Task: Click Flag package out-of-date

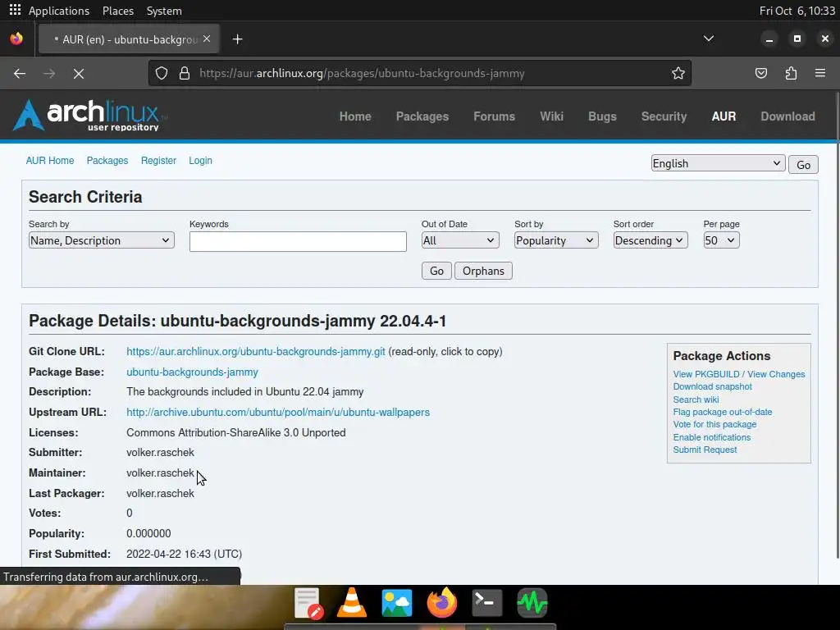Action: click(722, 412)
